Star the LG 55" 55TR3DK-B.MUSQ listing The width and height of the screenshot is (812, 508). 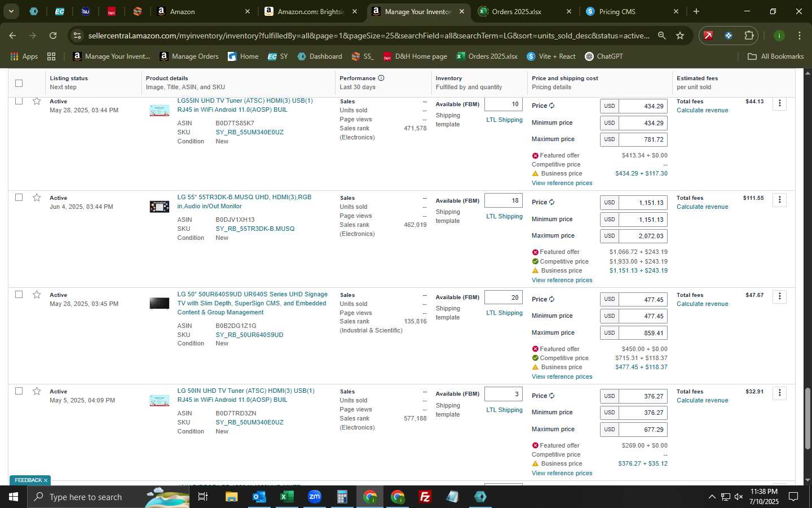37,198
